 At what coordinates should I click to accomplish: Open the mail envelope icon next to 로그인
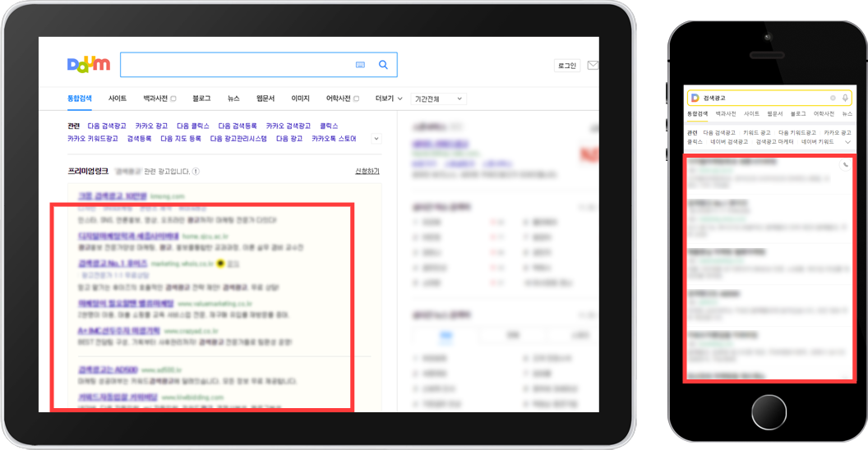(x=593, y=66)
